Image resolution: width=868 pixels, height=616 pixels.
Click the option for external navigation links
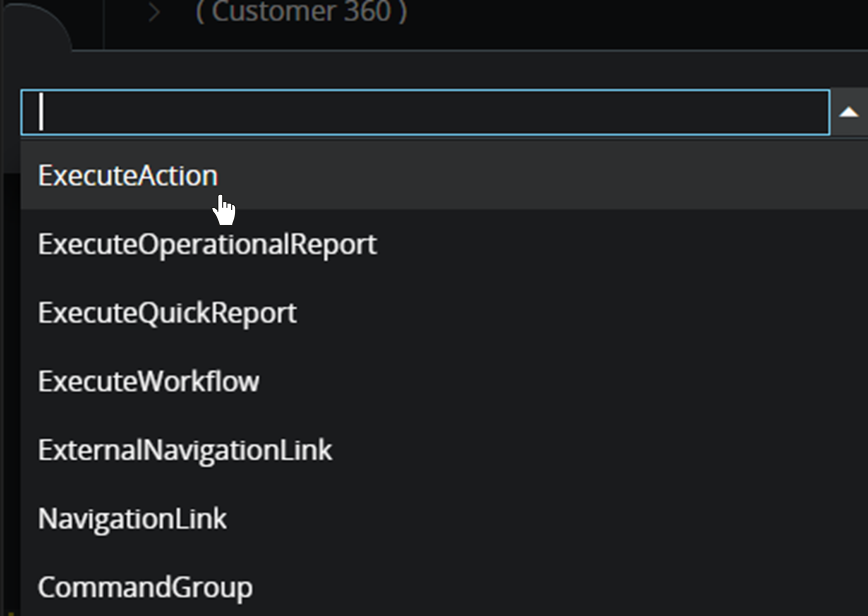pos(185,450)
